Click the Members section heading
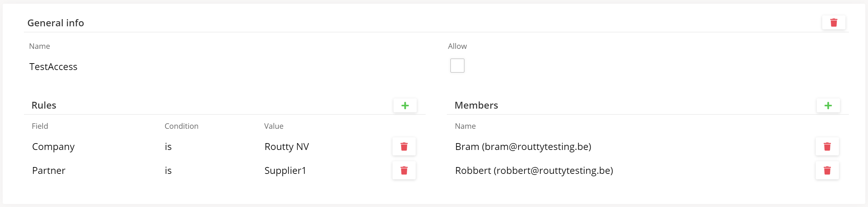 (476, 105)
